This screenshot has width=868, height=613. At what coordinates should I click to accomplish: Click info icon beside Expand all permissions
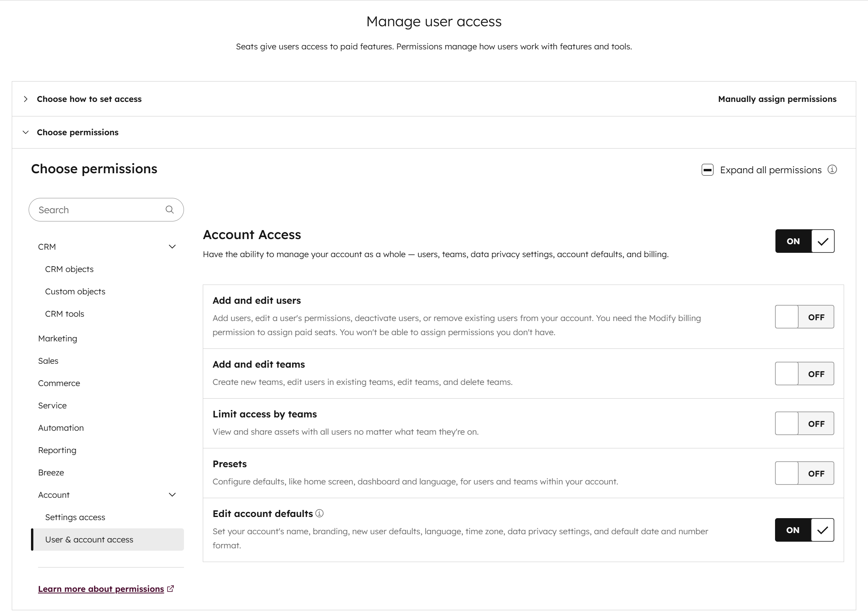tap(832, 169)
